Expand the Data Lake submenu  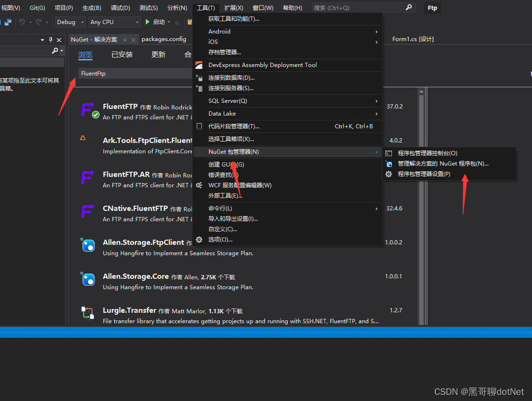pos(377,114)
